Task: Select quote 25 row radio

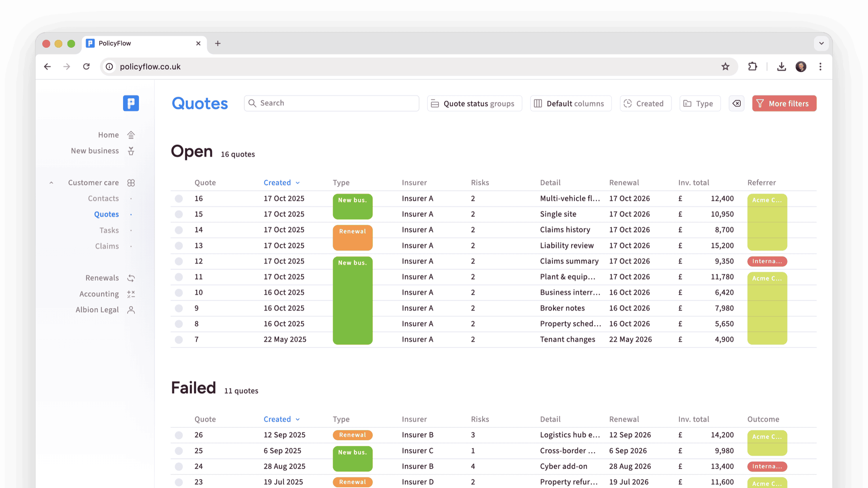Action: 179,451
